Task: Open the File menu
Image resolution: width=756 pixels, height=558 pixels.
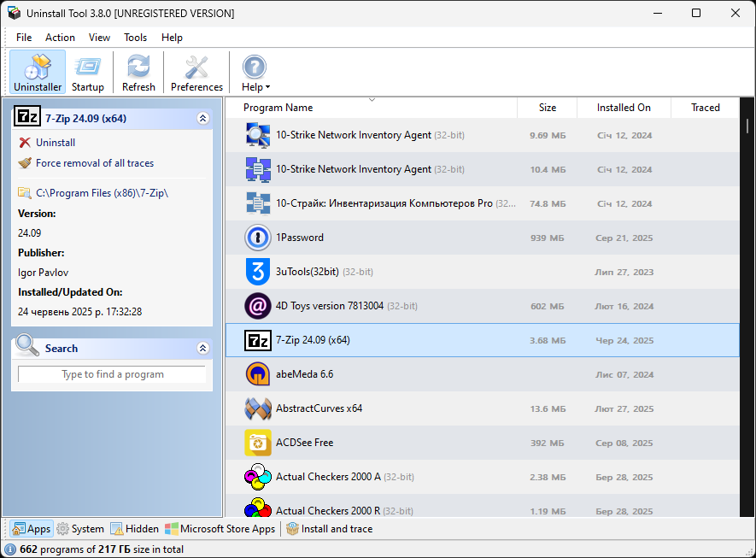Action: (x=24, y=38)
